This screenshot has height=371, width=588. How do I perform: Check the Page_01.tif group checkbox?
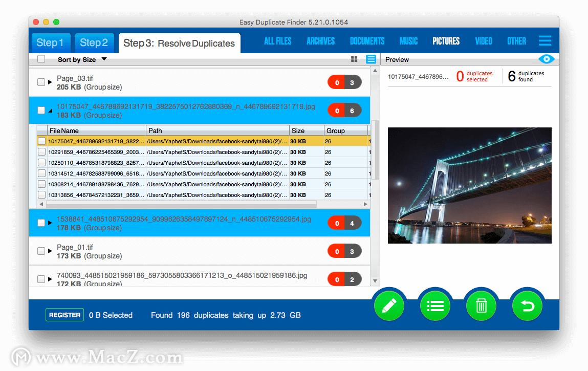[x=41, y=251]
